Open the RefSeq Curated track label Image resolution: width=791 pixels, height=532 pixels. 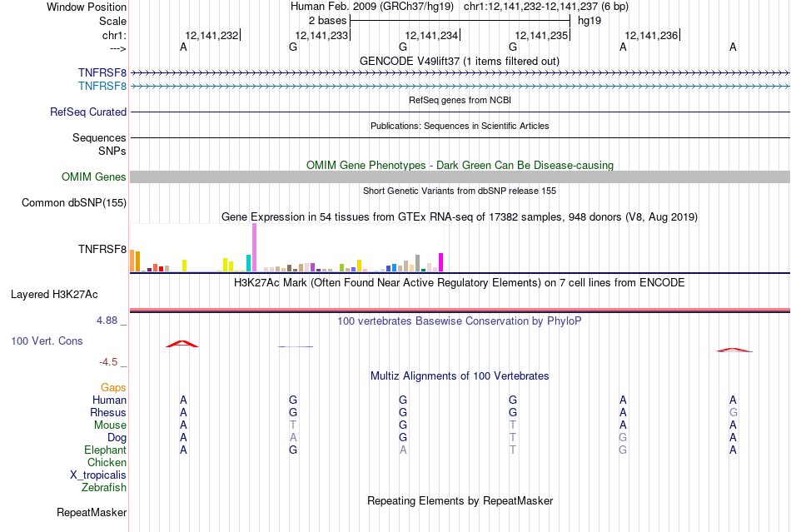pyautogui.click(x=87, y=112)
